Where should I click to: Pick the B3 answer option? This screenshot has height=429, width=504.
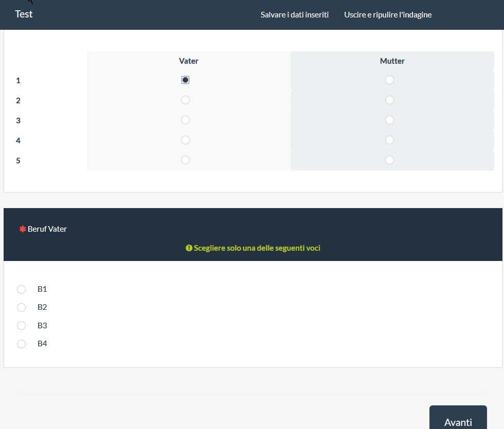pyautogui.click(x=22, y=326)
